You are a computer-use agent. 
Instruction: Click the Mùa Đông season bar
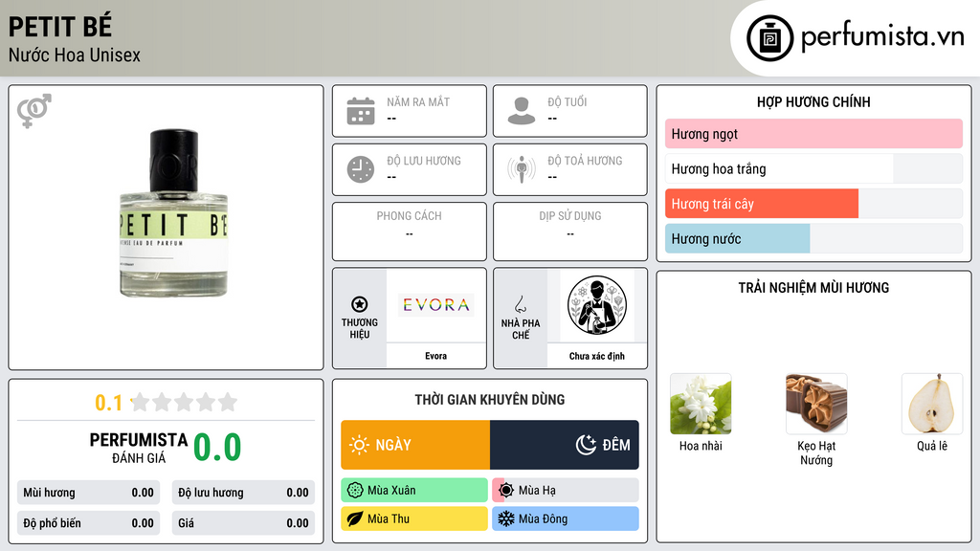566,519
